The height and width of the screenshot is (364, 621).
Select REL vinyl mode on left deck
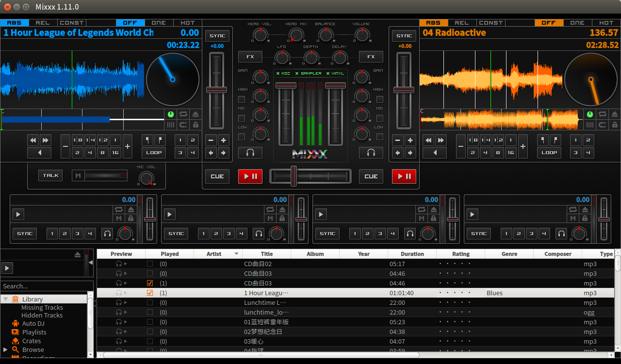point(43,23)
